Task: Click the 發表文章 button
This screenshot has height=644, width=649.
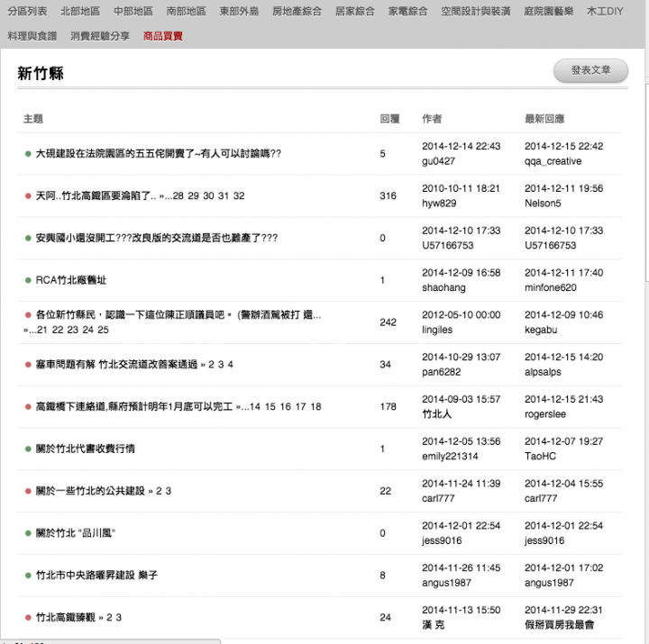Action: pos(590,70)
